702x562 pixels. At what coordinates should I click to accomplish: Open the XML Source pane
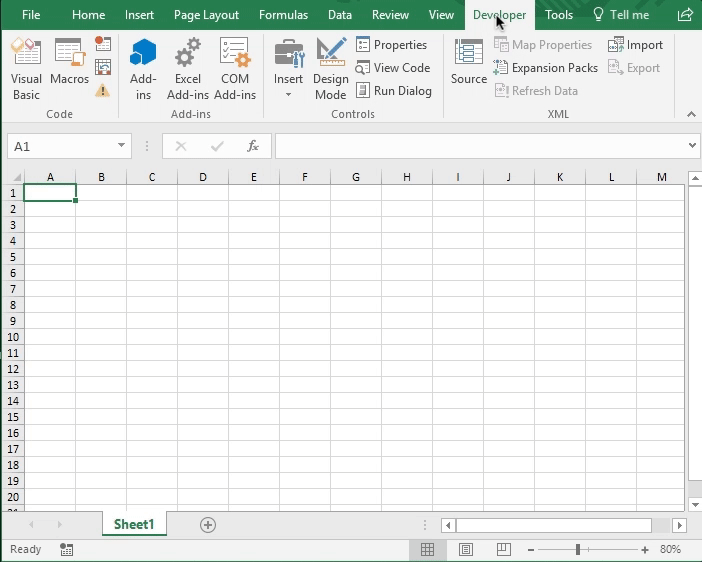tap(469, 61)
